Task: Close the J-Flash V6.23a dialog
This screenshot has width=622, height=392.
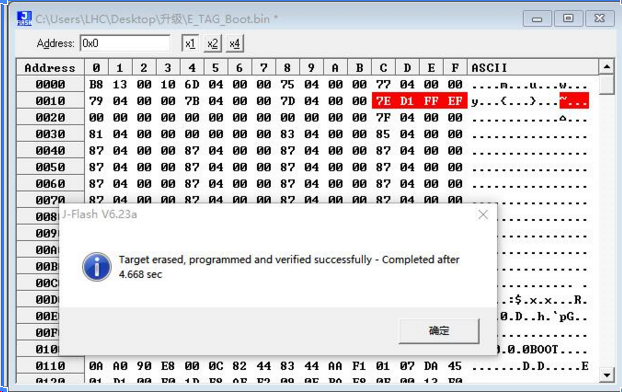Action: click(x=483, y=215)
